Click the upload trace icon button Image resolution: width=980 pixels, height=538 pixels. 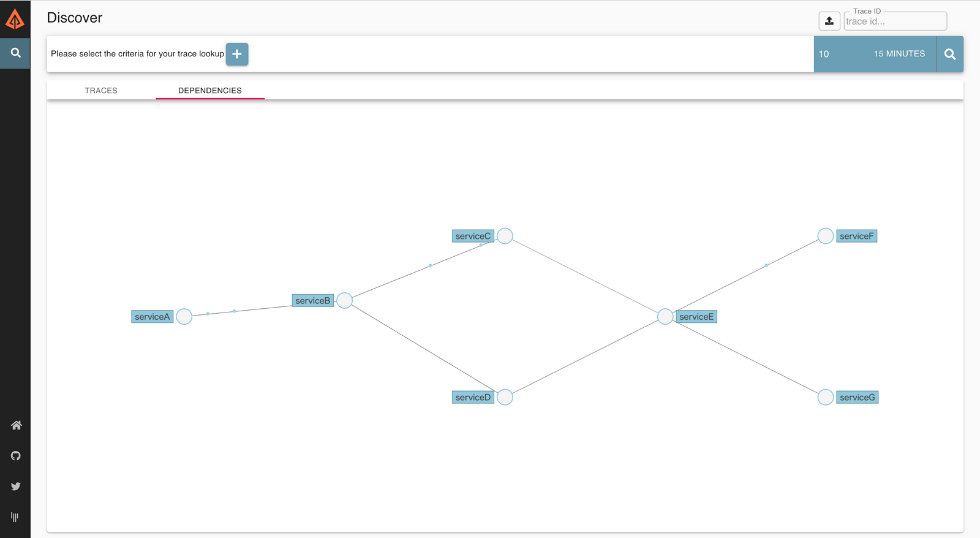point(829,21)
